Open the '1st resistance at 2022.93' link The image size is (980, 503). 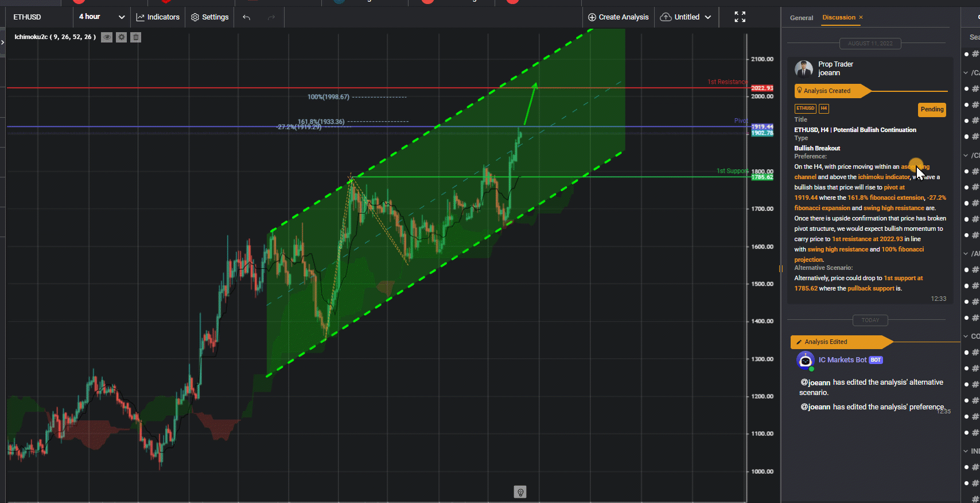pyautogui.click(x=867, y=239)
